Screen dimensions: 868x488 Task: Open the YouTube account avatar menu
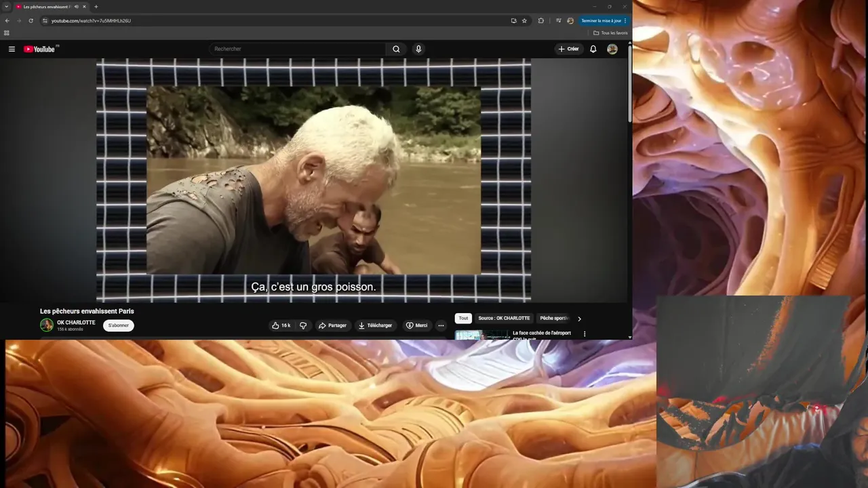pyautogui.click(x=612, y=49)
